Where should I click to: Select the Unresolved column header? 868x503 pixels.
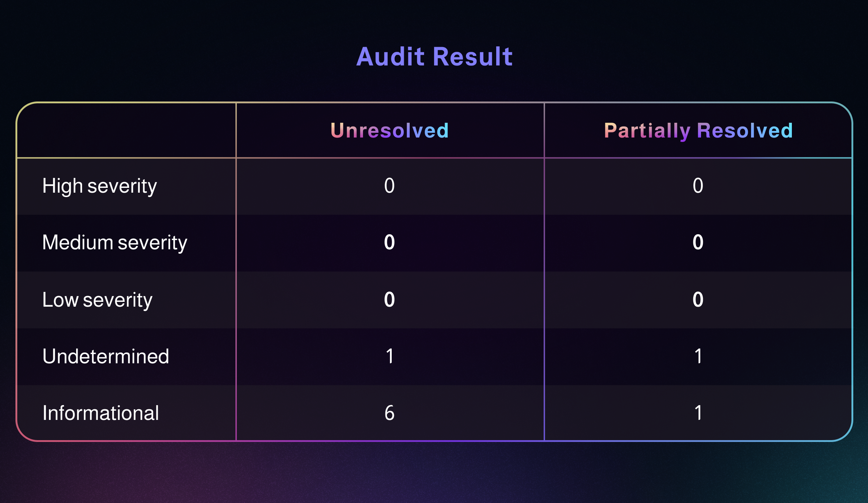(389, 131)
